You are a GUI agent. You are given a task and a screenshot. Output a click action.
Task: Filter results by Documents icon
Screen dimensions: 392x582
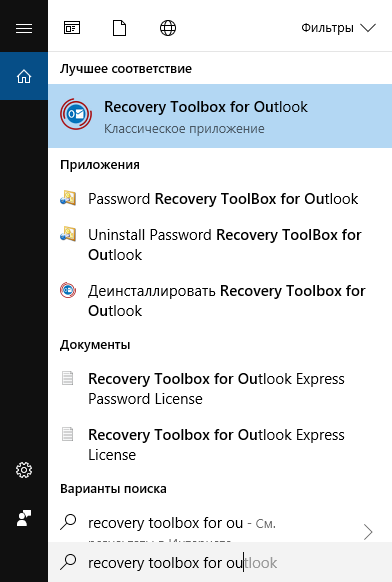120,28
